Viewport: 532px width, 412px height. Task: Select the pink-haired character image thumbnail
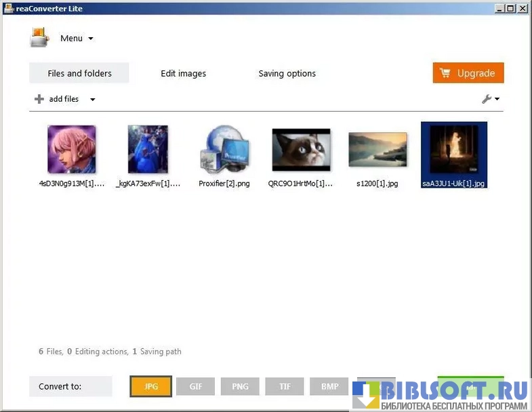point(72,149)
